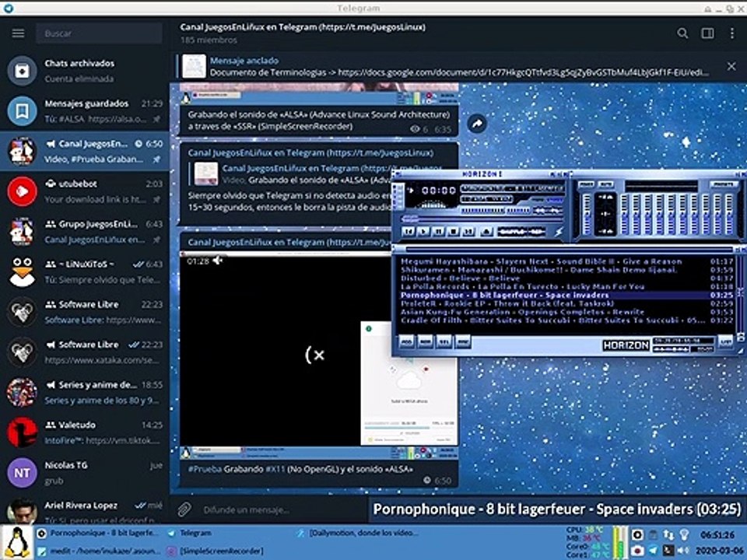The height and width of the screenshot is (560, 747).
Task: Open the Valetudo group chat
Action: point(85,432)
